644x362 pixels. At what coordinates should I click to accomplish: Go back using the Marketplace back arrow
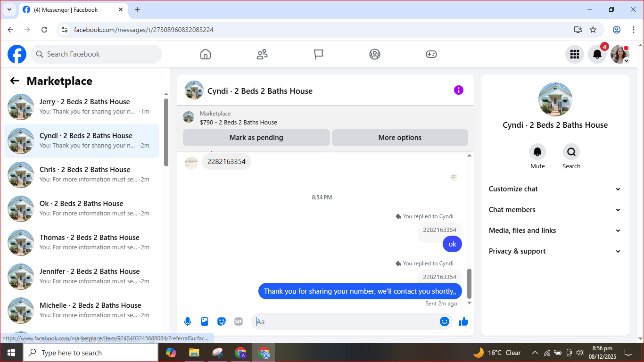coord(15,81)
